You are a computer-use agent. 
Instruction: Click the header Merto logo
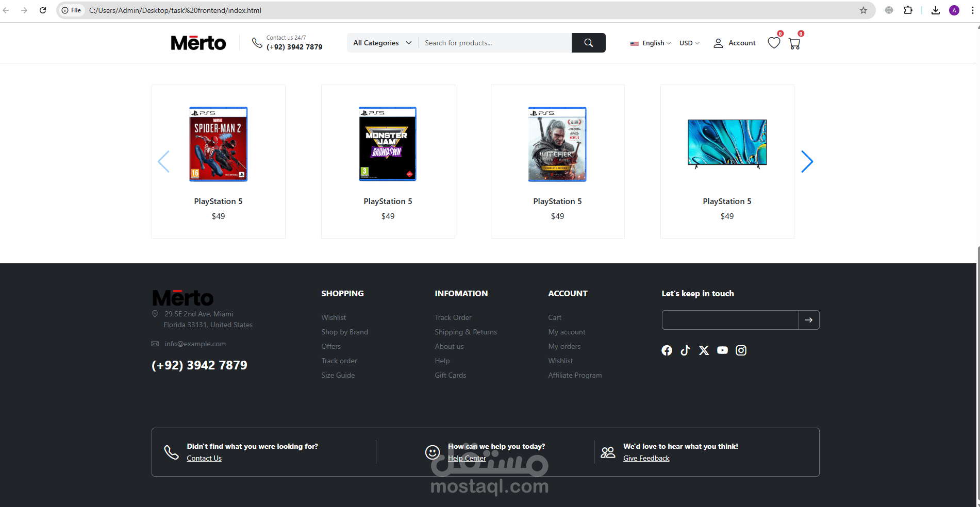point(198,43)
